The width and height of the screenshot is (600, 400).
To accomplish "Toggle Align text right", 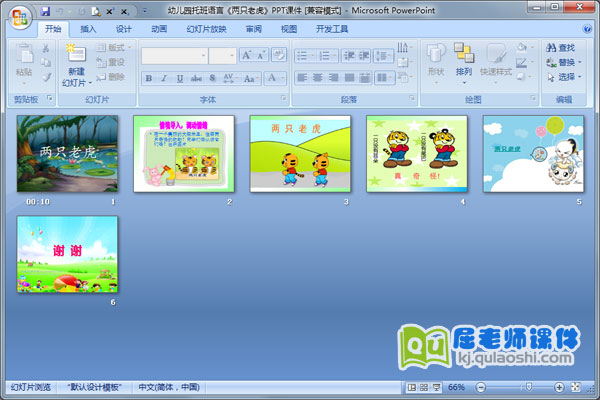I will coord(333,78).
